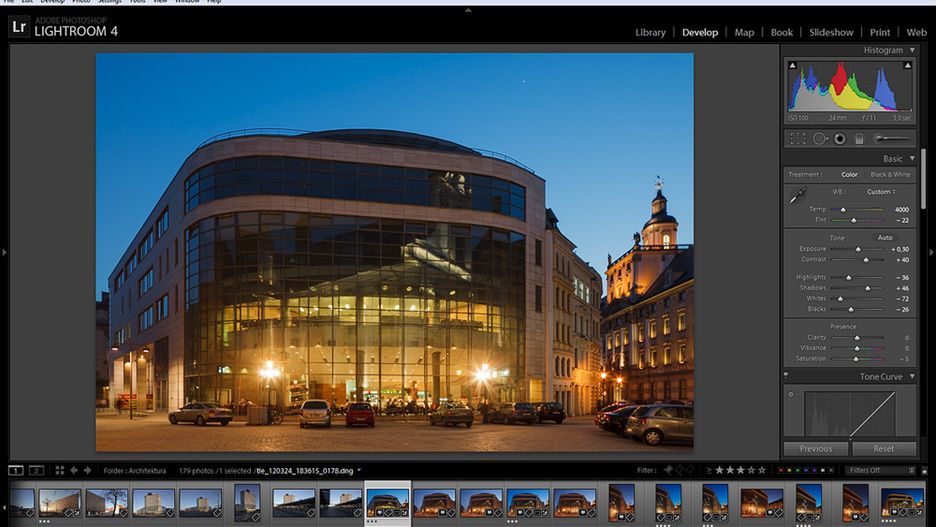
Task: Click the Previous button
Action: (815, 449)
